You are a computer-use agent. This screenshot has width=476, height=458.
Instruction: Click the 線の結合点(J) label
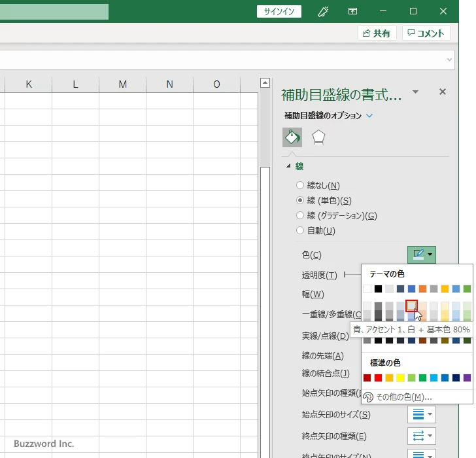tap(326, 373)
